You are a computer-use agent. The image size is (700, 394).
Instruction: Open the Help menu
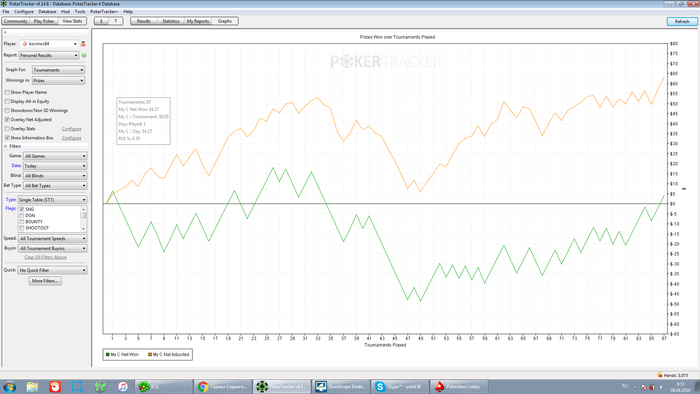(x=128, y=12)
